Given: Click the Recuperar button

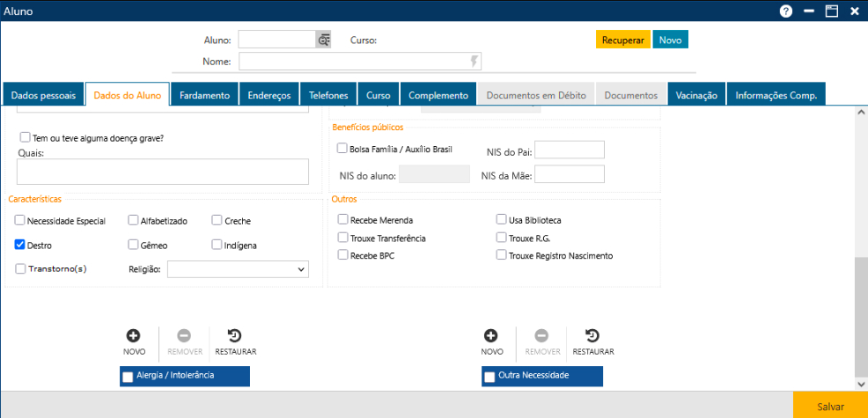Looking at the screenshot, I should [622, 40].
